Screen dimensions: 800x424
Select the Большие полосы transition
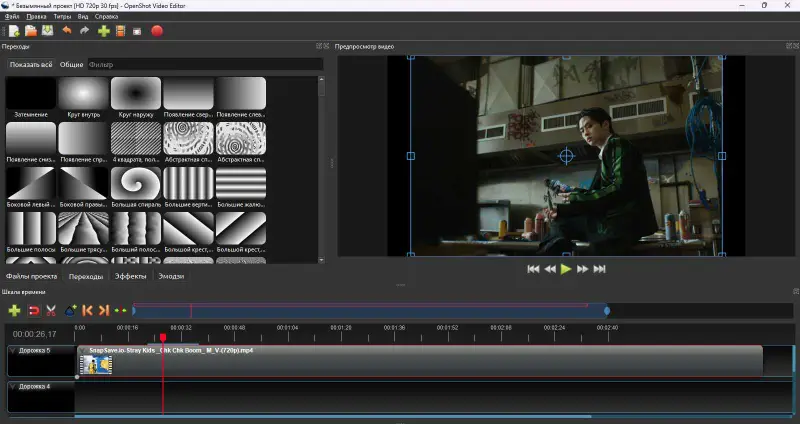click(31, 232)
